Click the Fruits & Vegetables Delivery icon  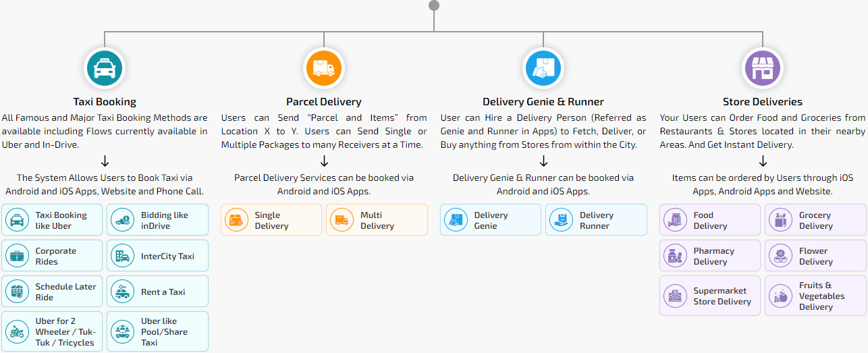pyautogui.click(x=780, y=296)
